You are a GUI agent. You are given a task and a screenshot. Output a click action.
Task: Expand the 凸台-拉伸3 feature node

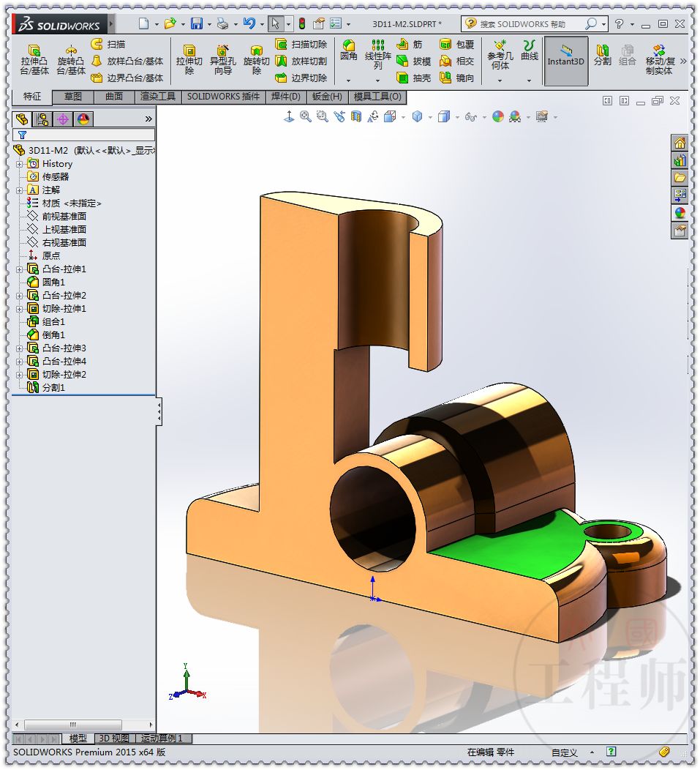click(x=19, y=348)
